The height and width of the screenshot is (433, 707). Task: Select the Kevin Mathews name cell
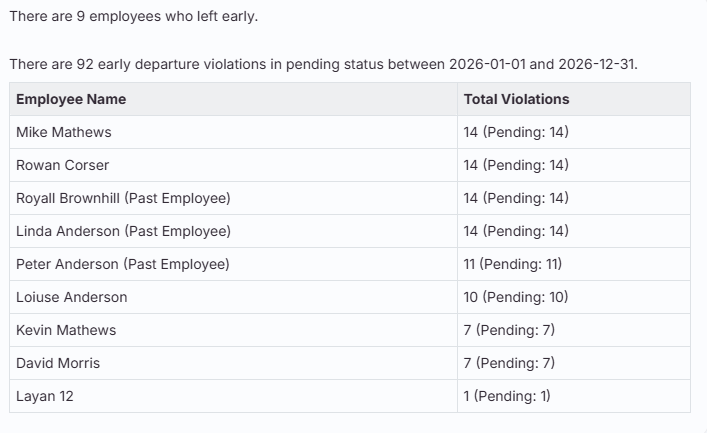coord(233,330)
